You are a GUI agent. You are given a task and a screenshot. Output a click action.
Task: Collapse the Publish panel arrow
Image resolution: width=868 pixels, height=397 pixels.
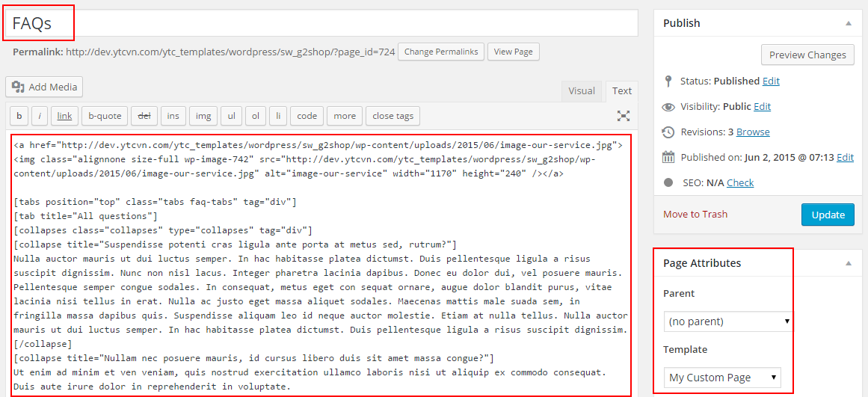tap(848, 23)
